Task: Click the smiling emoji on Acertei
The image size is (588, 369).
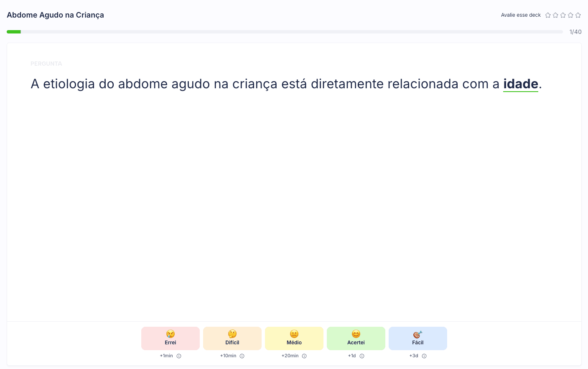Action: tap(356, 334)
